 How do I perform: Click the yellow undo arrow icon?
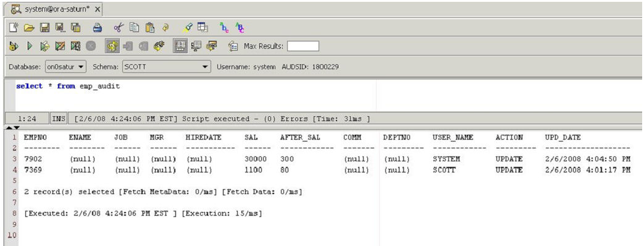[x=165, y=28]
